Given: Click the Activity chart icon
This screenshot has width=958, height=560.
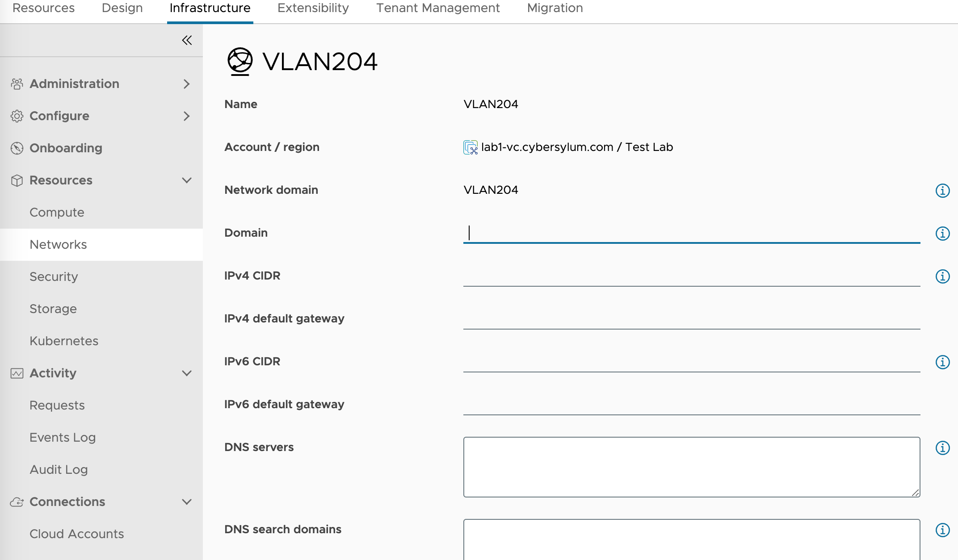Looking at the screenshot, I should click(17, 373).
